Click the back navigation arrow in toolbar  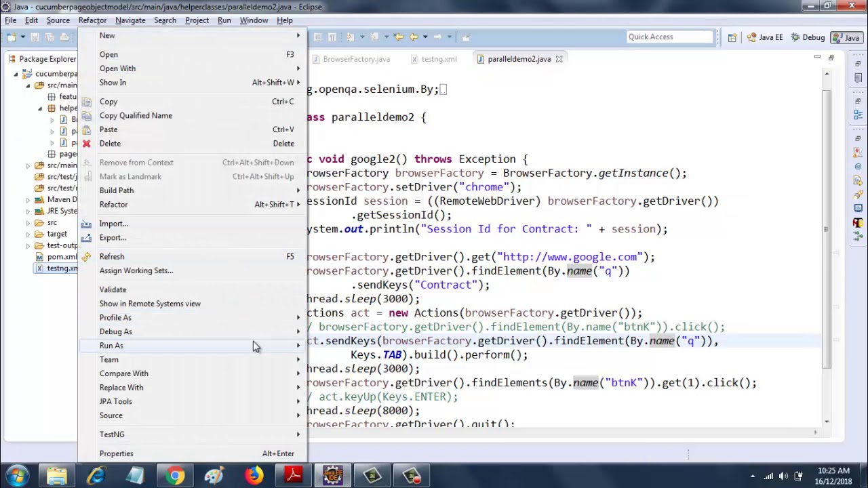tap(414, 37)
